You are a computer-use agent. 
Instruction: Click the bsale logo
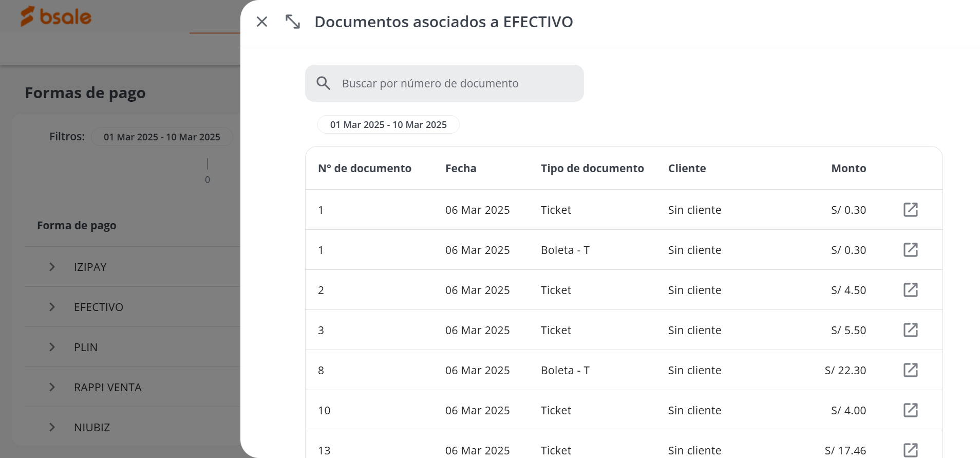[x=56, y=16]
